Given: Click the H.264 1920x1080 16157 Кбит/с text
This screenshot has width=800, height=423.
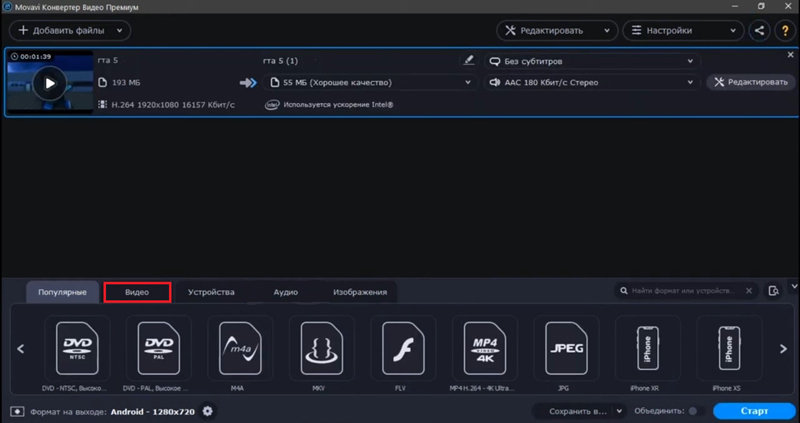Looking at the screenshot, I should click(x=173, y=105).
